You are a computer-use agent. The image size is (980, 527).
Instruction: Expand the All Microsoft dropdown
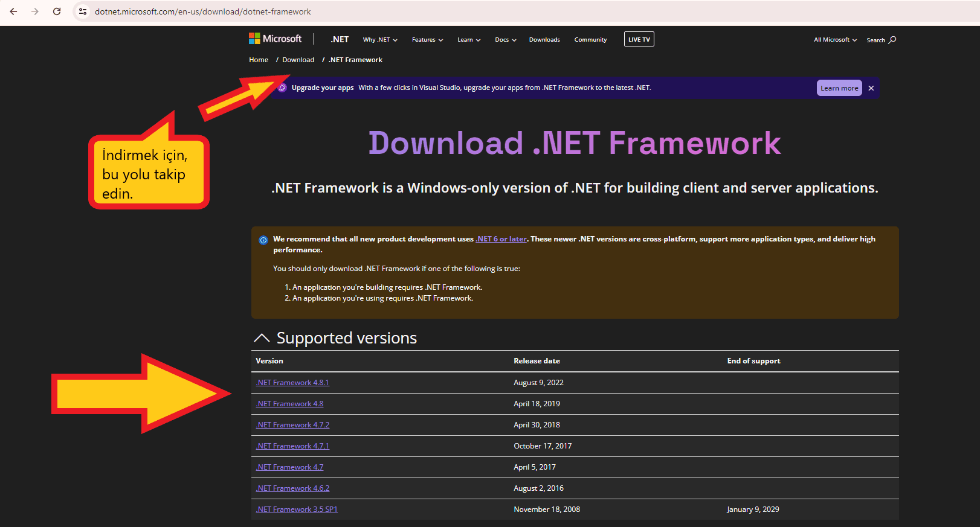tap(835, 40)
